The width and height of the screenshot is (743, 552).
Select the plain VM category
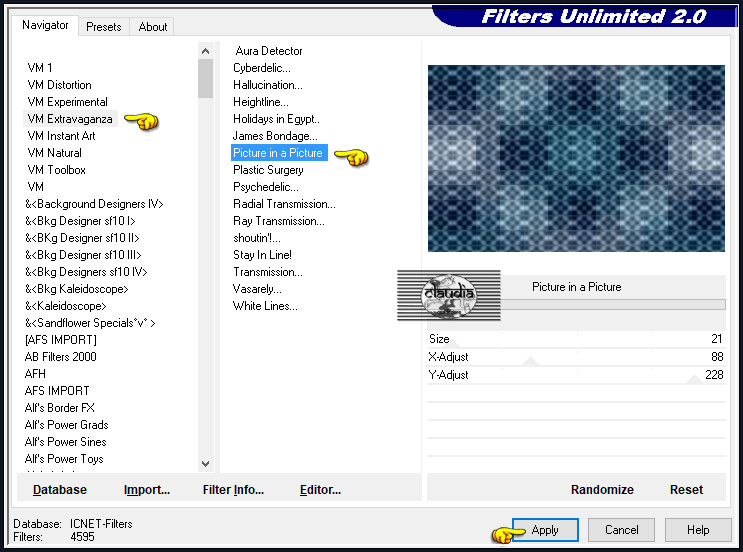(36, 187)
